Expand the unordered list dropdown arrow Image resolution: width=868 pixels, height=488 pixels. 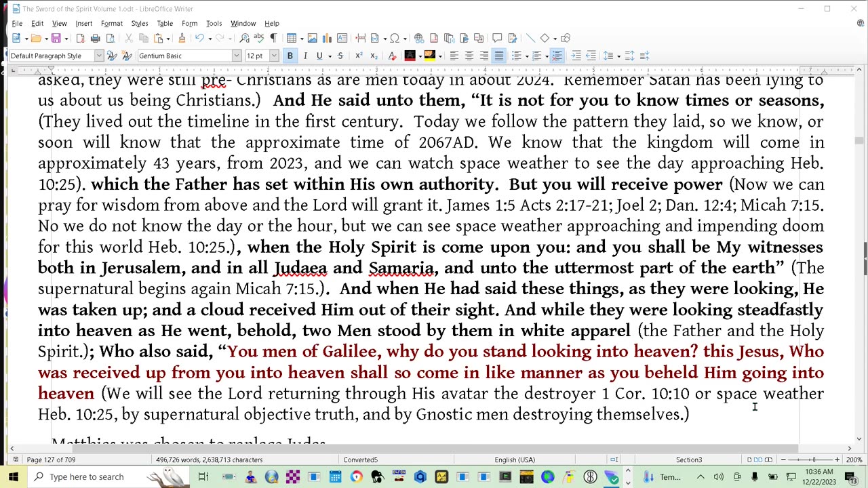526,56
